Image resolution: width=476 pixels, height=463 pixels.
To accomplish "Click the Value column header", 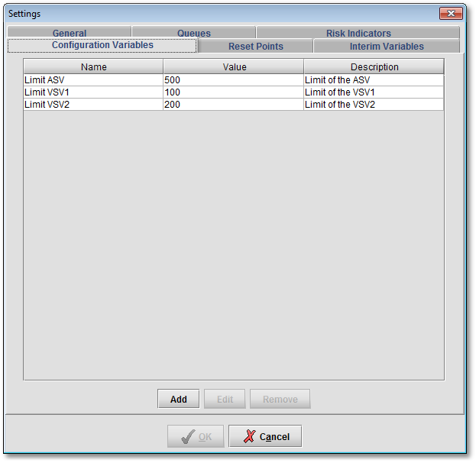I will pos(234,67).
